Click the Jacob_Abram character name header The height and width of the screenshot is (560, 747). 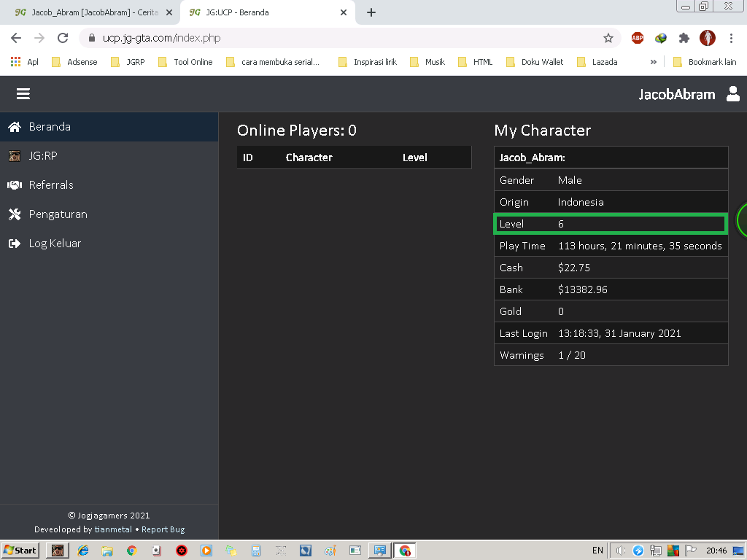click(x=532, y=157)
